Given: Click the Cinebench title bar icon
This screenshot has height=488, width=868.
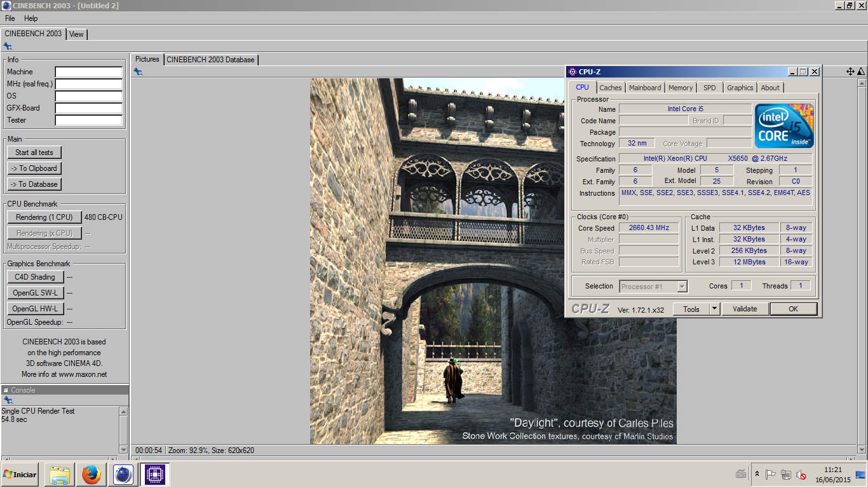Looking at the screenshot, I should [x=6, y=6].
